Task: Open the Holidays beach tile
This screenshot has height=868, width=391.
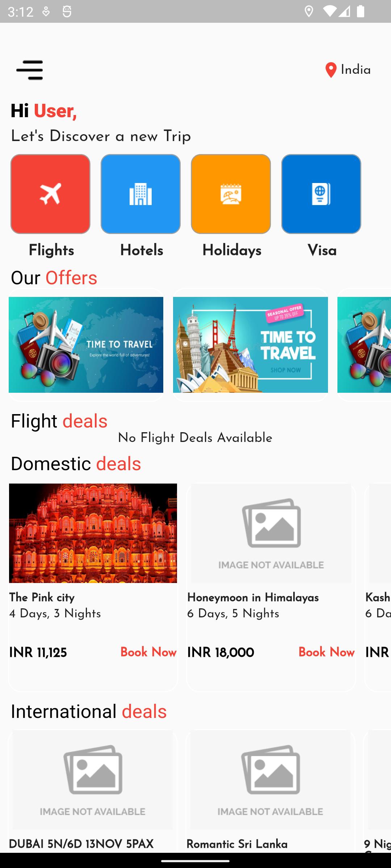Action: 231,194
